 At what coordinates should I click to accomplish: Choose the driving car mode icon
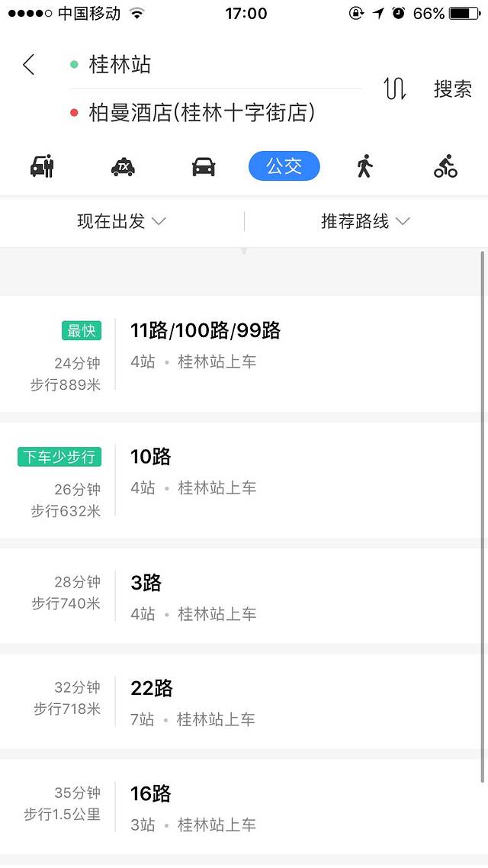click(x=204, y=166)
